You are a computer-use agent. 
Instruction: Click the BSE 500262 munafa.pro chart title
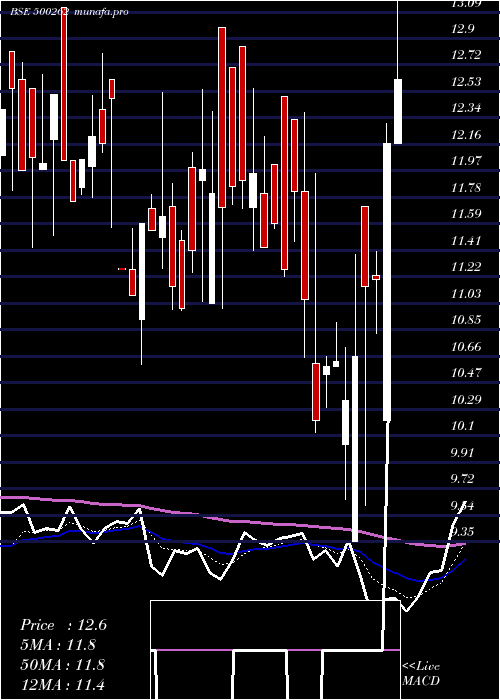(69, 12)
